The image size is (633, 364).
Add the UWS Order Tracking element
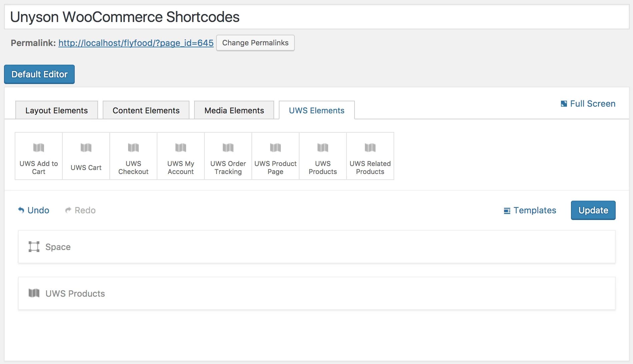[x=228, y=156]
